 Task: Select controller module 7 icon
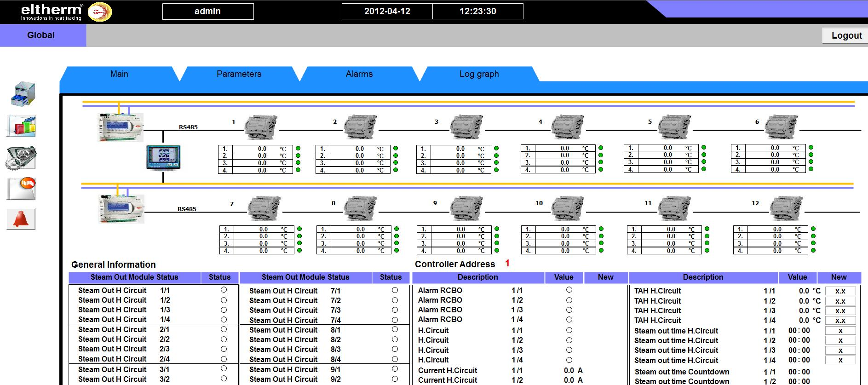[264, 208]
